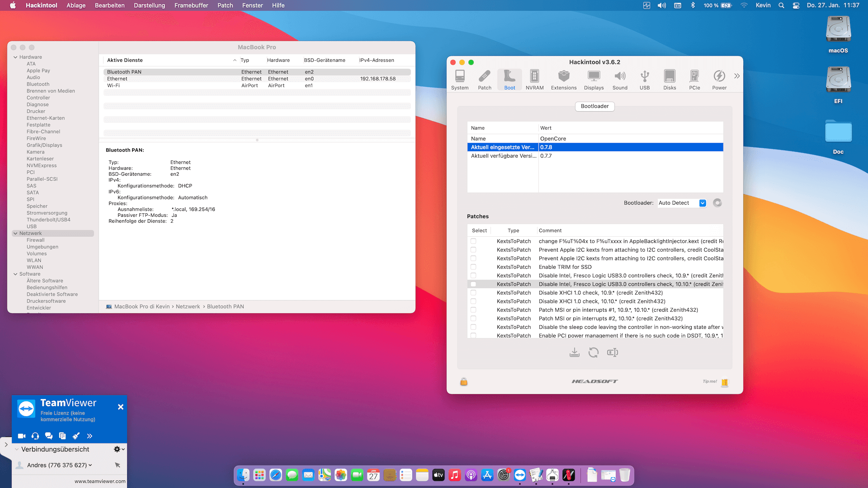Switch to the USB toolbar section

click(x=645, y=80)
